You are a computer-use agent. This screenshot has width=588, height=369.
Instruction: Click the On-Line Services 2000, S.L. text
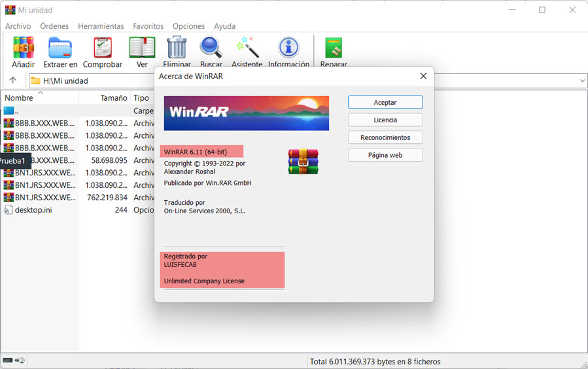click(x=204, y=211)
